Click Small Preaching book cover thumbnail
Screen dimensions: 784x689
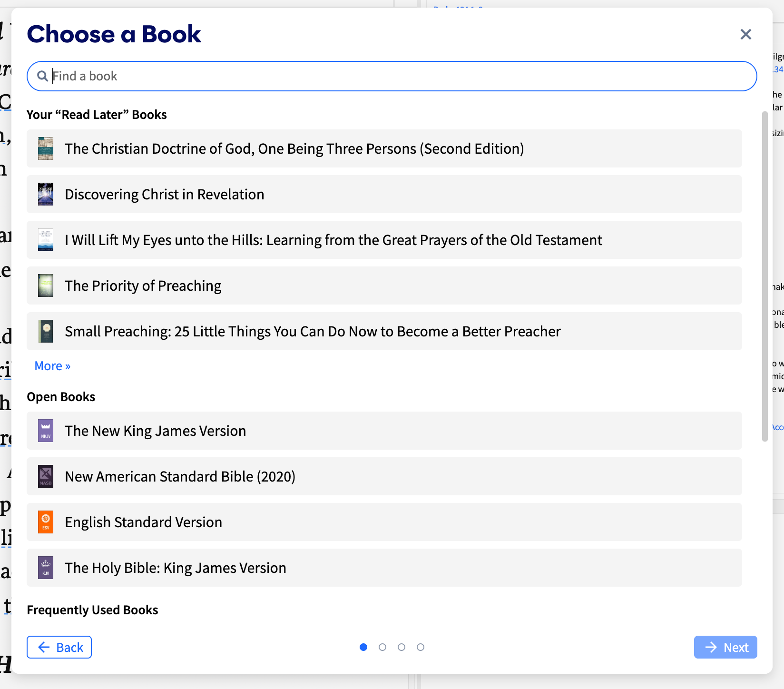[46, 331]
